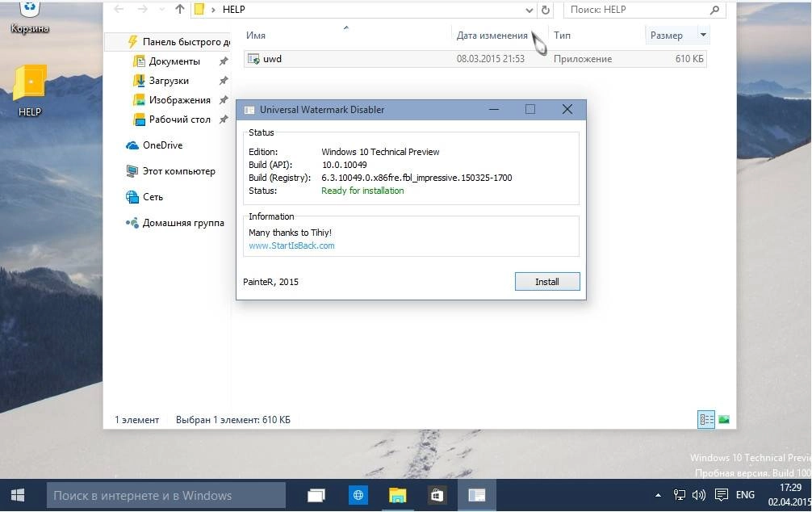Change input language ENG indicator
The height and width of the screenshot is (512, 812).
click(745, 495)
